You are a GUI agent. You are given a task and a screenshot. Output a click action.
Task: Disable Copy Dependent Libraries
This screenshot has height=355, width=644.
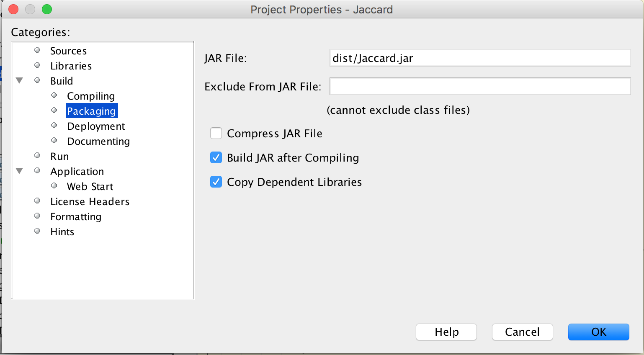click(216, 182)
